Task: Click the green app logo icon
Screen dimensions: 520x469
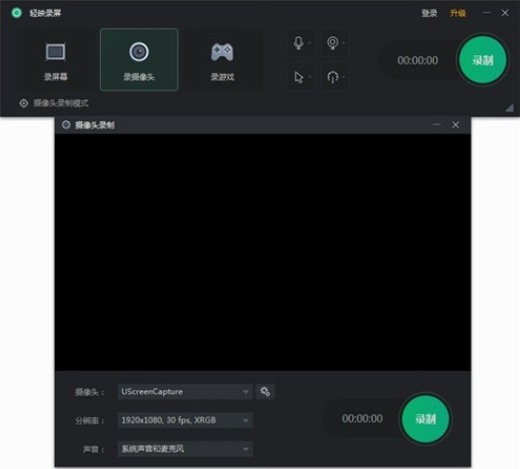Action: click(x=16, y=13)
